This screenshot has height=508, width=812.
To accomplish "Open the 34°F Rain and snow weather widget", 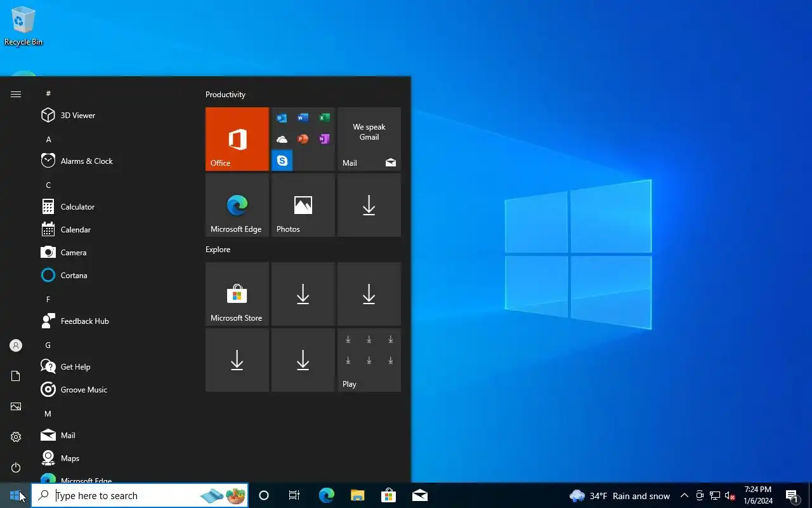I will tap(620, 496).
